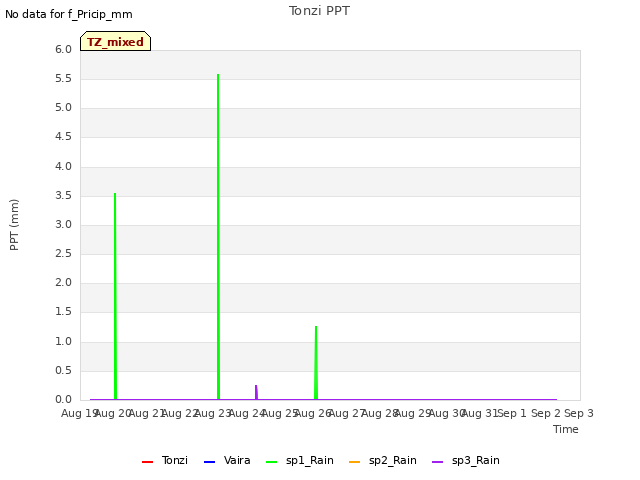640x480 pixels.
Task: Click the red Tonzi legend color marker
Action: [147, 462]
